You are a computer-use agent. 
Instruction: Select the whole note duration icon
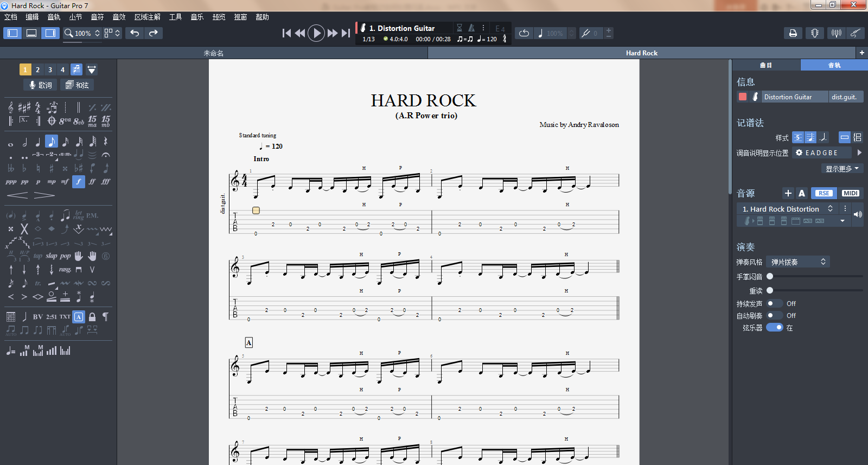11,142
